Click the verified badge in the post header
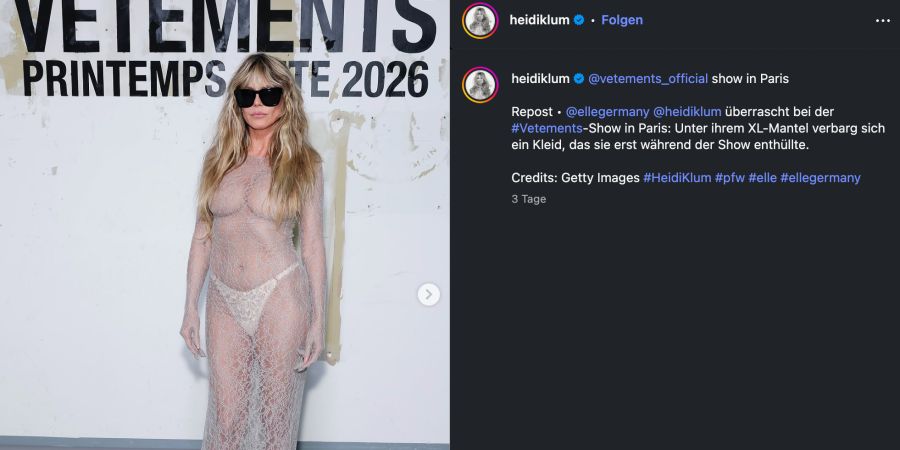This screenshot has height=450, width=900. coord(579,20)
